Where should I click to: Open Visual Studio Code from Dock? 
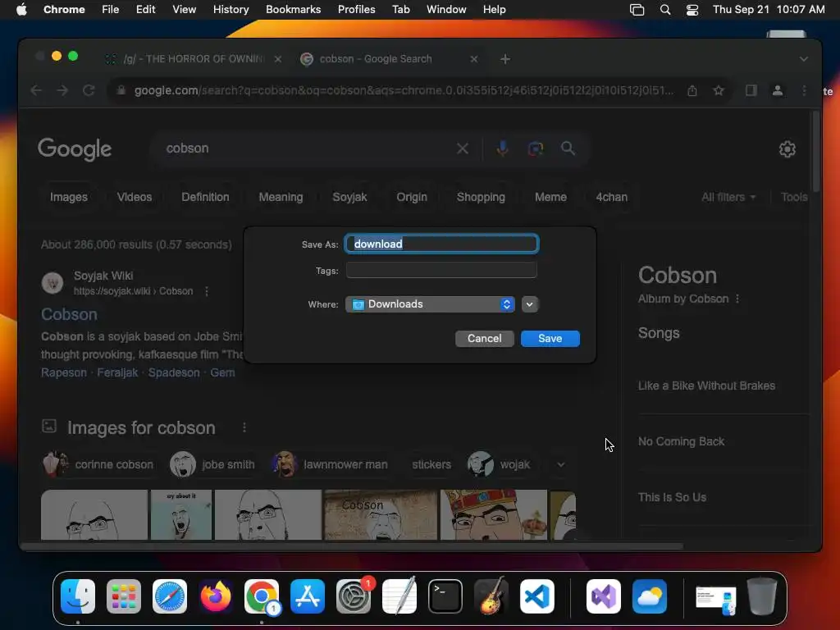[536, 596]
